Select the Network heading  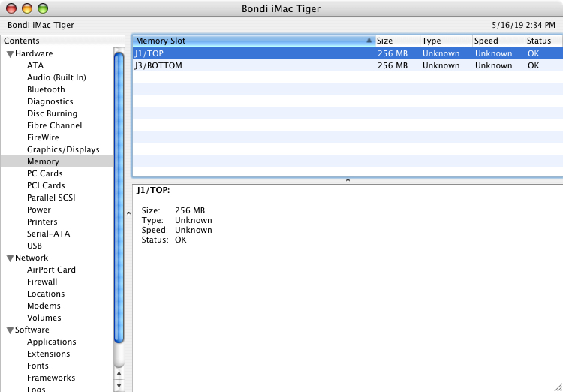click(32, 258)
